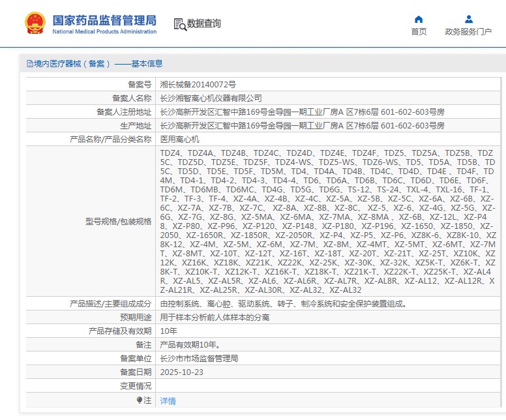
Task: Select 长沙湘智离心机仪器有限公司 cell
Action: click(x=211, y=98)
